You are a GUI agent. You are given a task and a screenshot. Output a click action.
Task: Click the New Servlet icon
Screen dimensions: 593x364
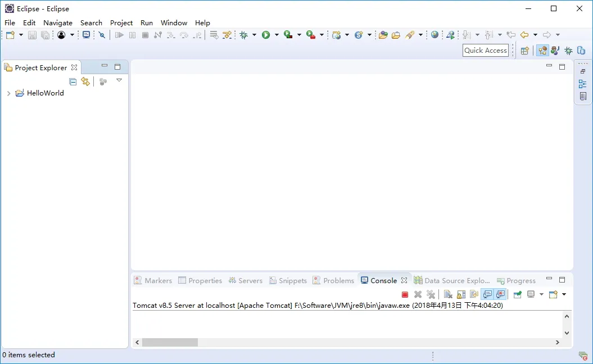(x=359, y=35)
